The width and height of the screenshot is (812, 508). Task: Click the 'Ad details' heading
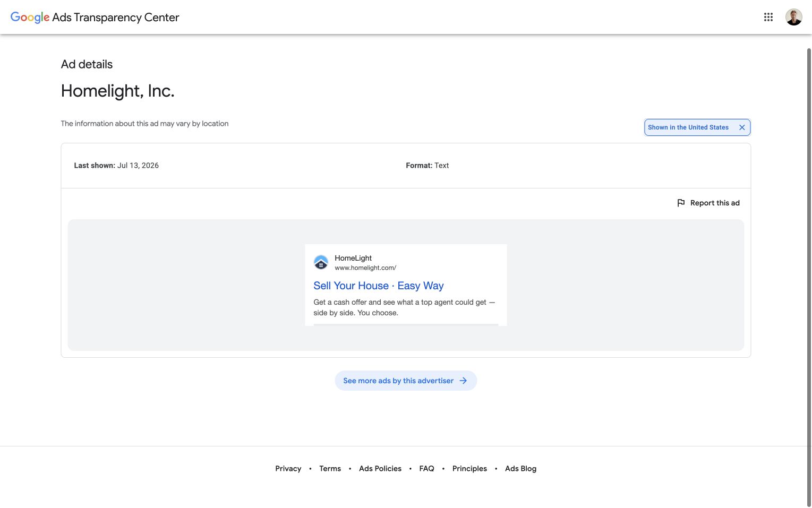point(87,64)
